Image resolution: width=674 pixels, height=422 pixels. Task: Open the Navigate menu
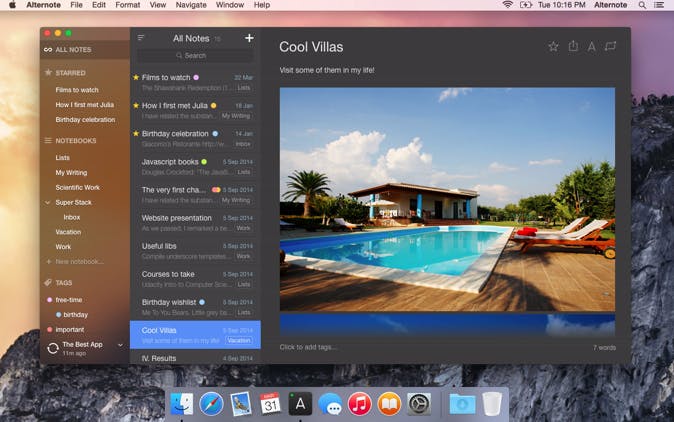191,5
